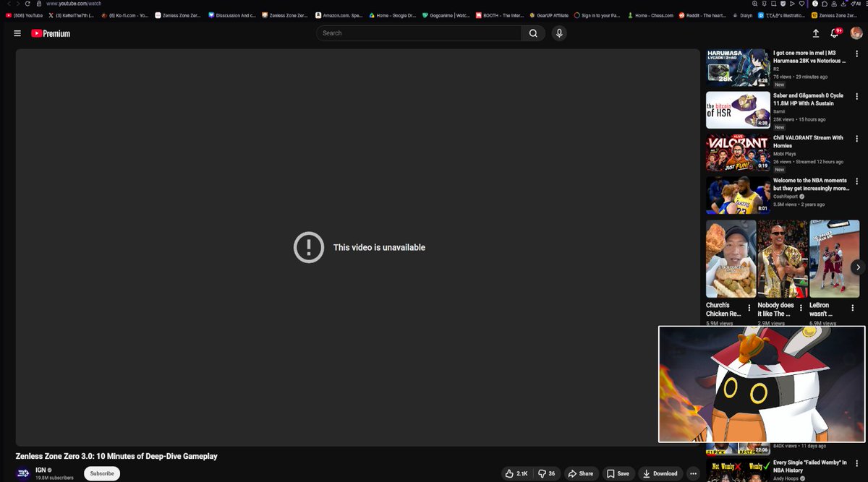The height and width of the screenshot is (482, 868).
Task: Reload the page with the browser refresh icon
Action: [x=27, y=4]
